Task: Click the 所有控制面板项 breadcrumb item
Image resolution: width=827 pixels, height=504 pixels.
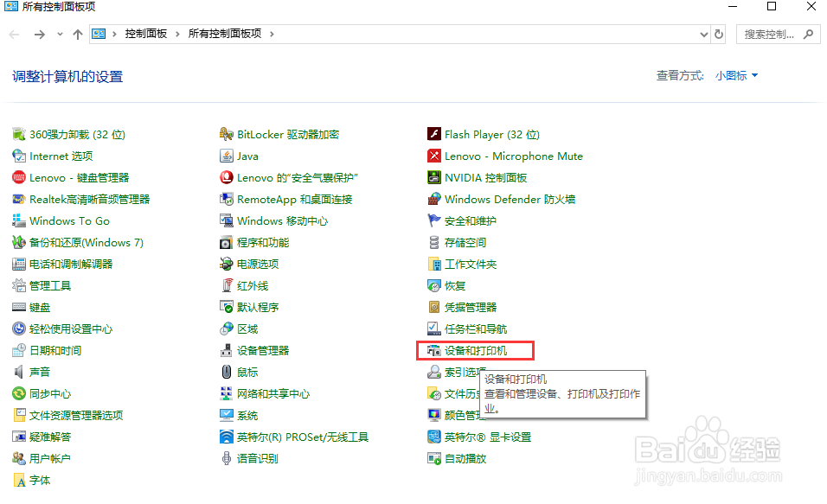Action: (225, 34)
